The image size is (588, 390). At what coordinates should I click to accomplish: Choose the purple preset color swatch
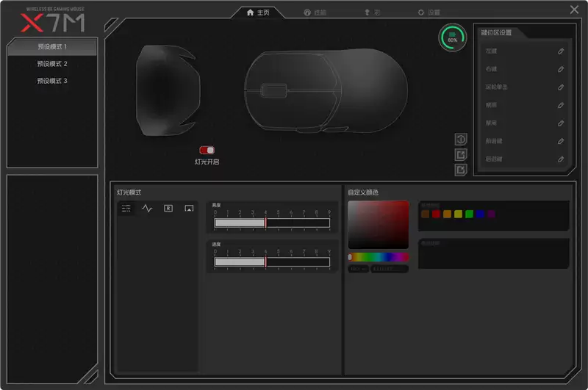[x=491, y=214]
